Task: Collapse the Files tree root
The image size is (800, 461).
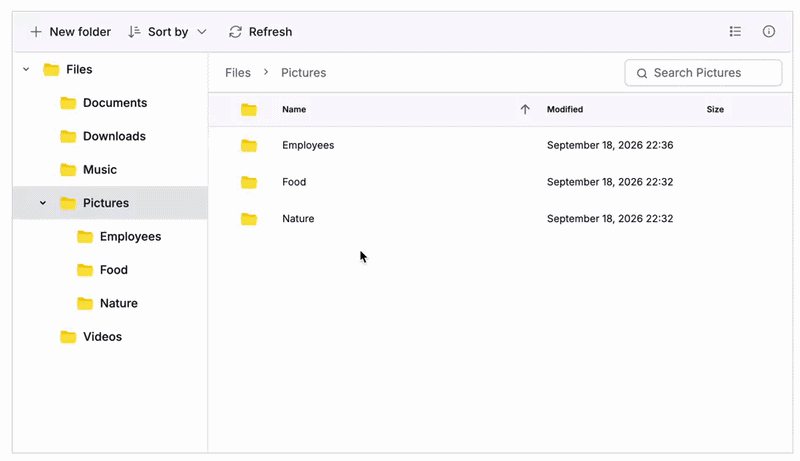Action: 26,69
